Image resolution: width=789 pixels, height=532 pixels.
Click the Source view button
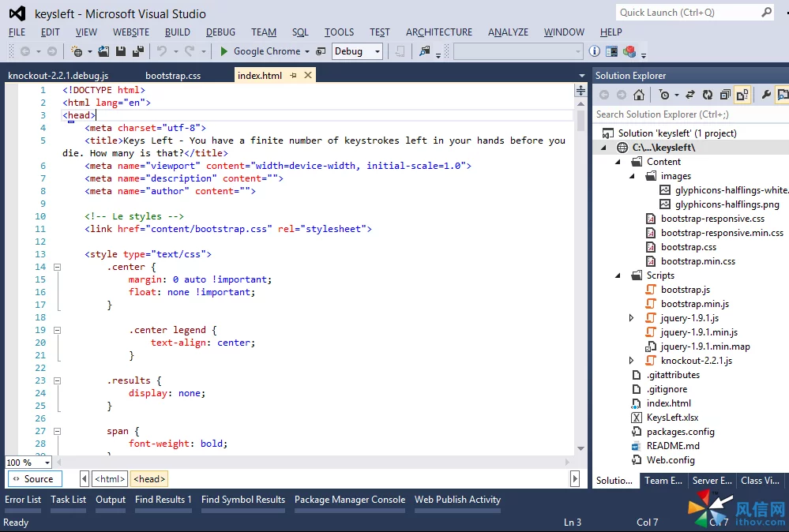34,478
